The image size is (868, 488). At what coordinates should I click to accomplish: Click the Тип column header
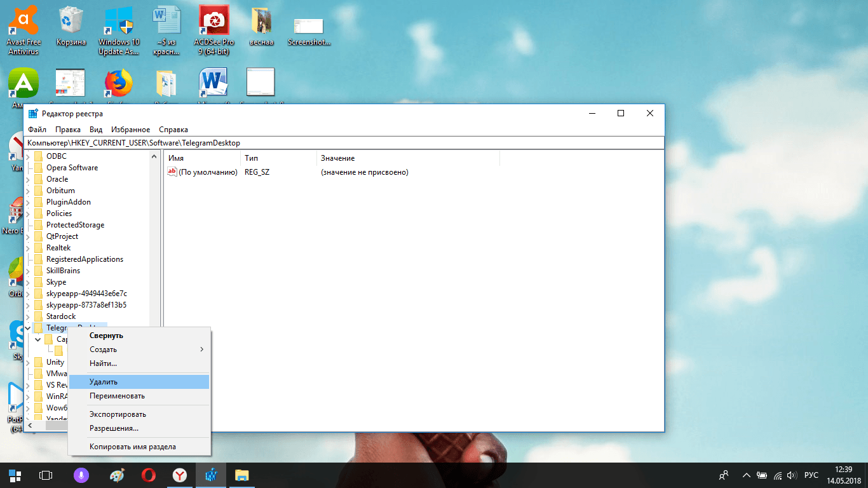coord(278,158)
